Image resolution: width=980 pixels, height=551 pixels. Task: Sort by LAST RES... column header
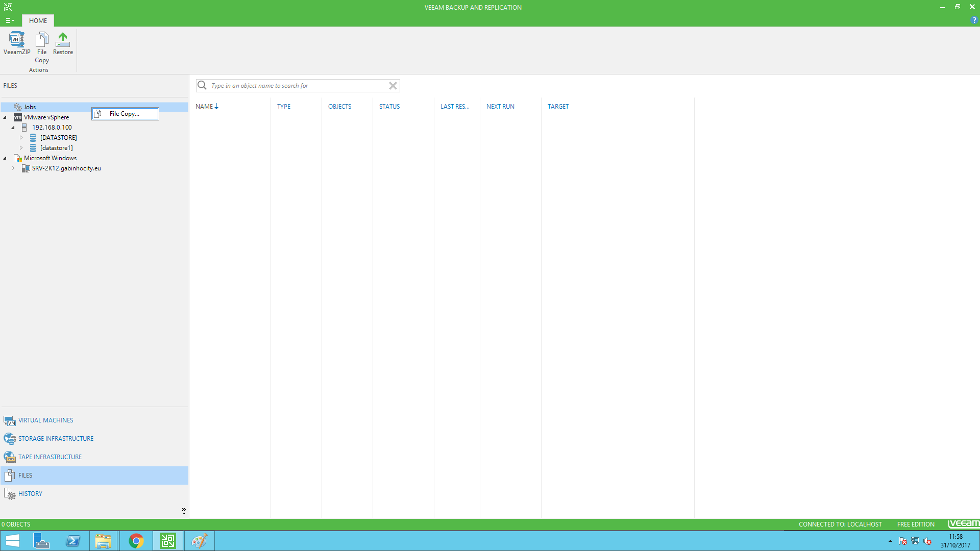click(x=455, y=107)
